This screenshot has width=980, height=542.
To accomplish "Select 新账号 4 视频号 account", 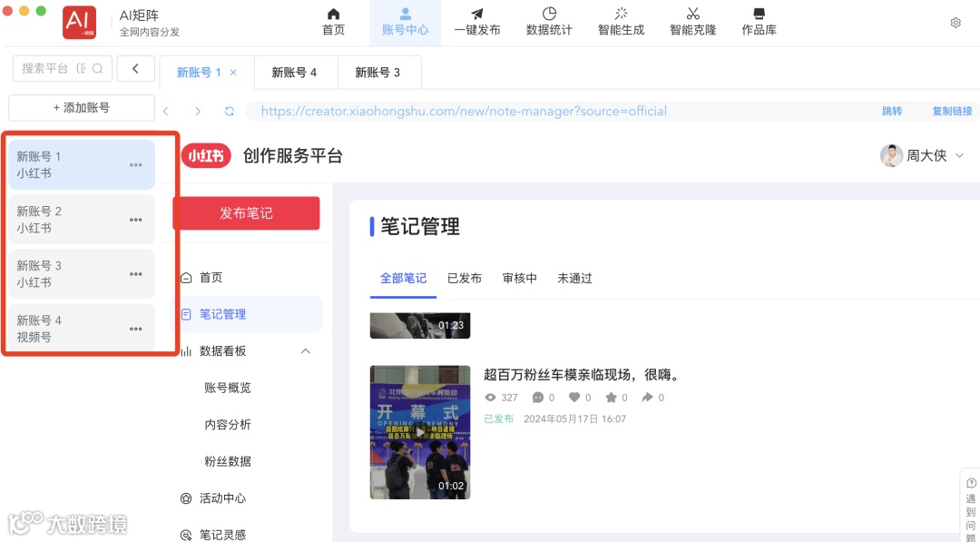I will (82, 329).
